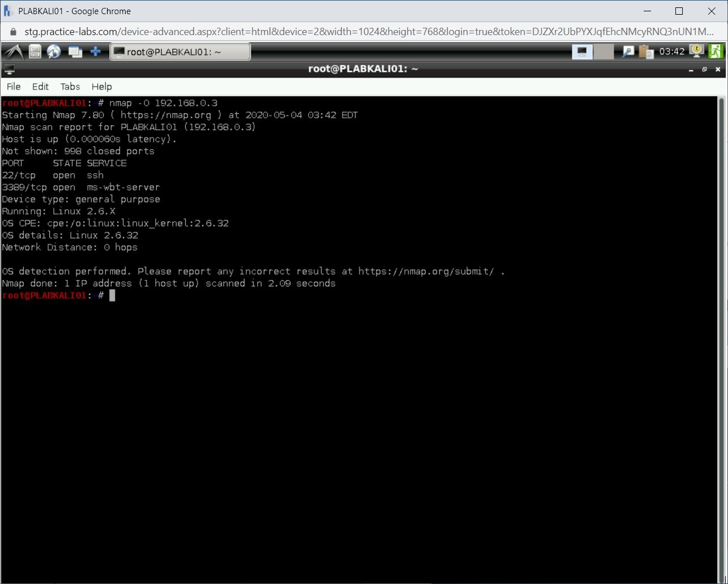Open the clipboard manager tray icon
The width and height of the screenshot is (728, 584).
[x=646, y=52]
